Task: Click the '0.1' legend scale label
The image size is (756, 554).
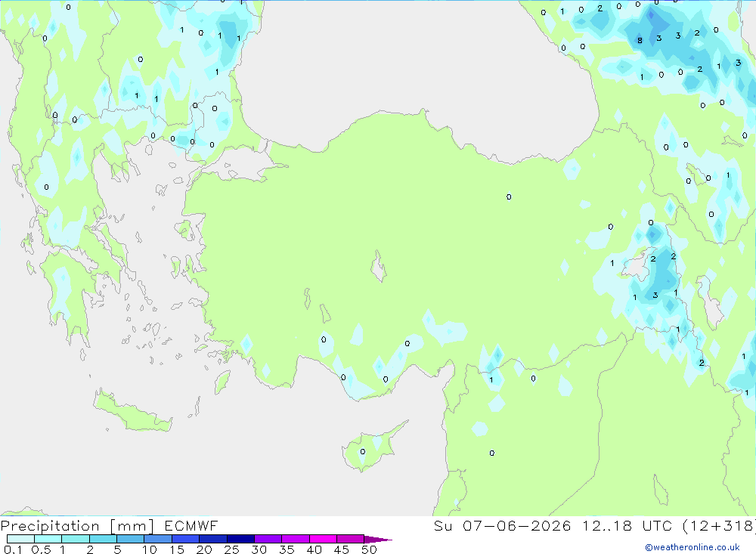Action: [x=13, y=549]
